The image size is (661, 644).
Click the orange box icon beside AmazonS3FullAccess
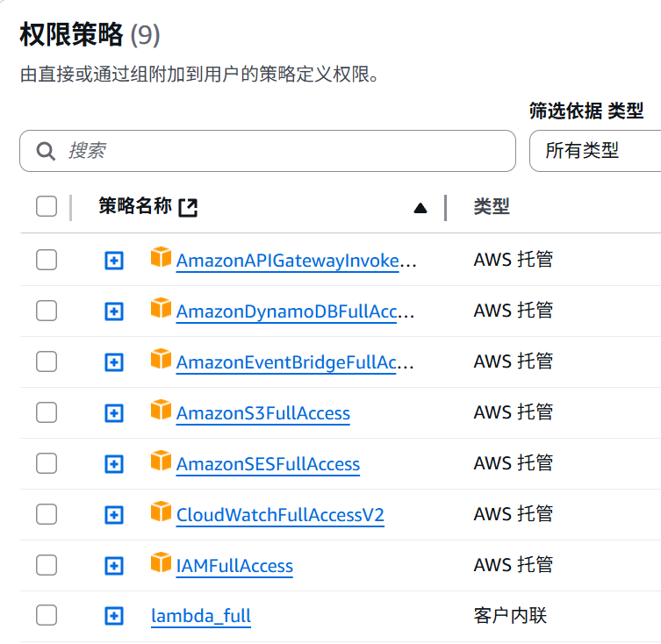[x=161, y=410]
